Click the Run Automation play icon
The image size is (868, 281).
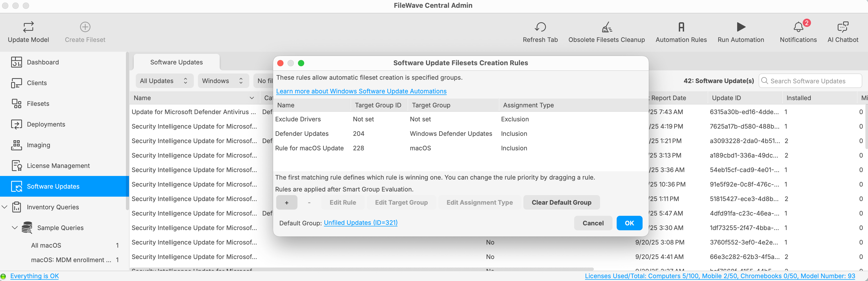click(x=741, y=27)
